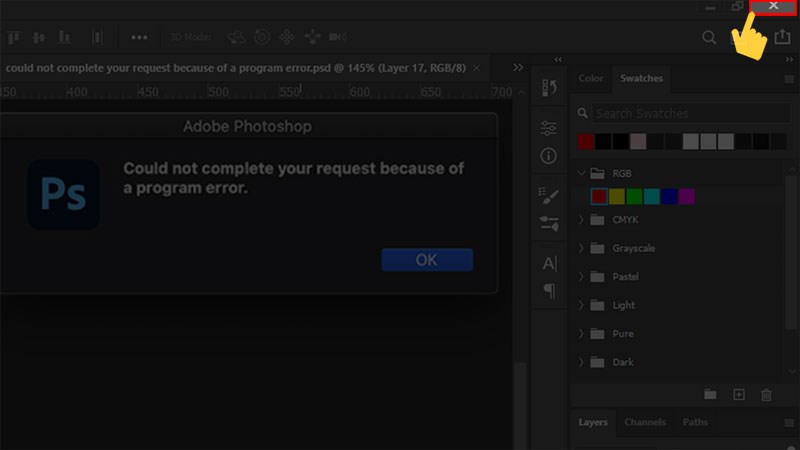This screenshot has width=800, height=450.
Task: Pick the green swatch in RGB group
Action: point(634,196)
